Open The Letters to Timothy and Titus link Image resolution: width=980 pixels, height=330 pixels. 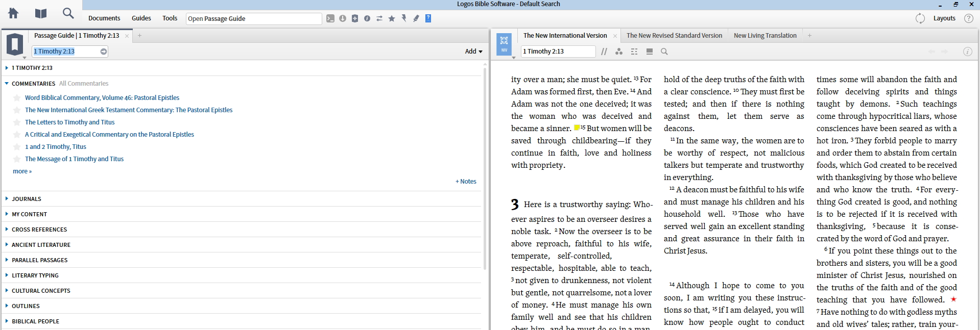click(x=70, y=122)
